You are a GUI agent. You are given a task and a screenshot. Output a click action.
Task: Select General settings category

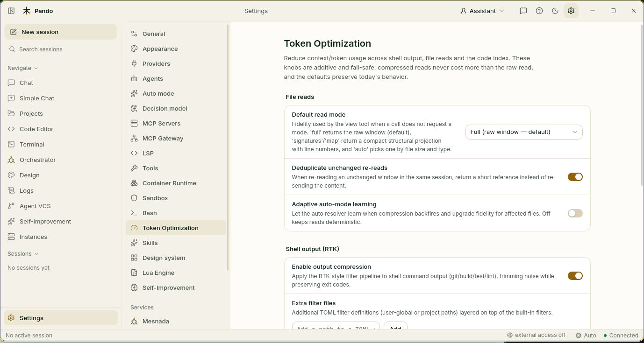pyautogui.click(x=176, y=34)
